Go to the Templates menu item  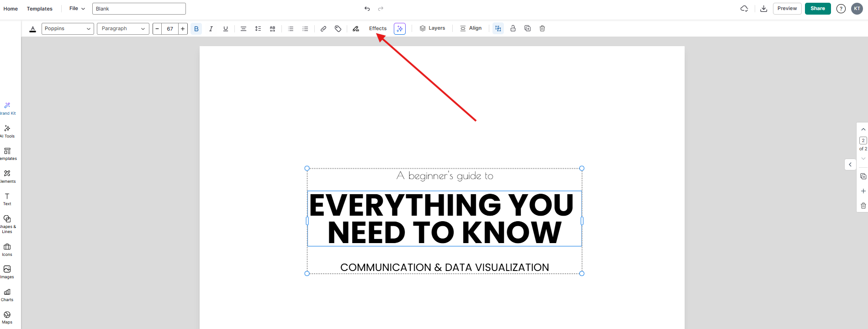[x=40, y=9]
